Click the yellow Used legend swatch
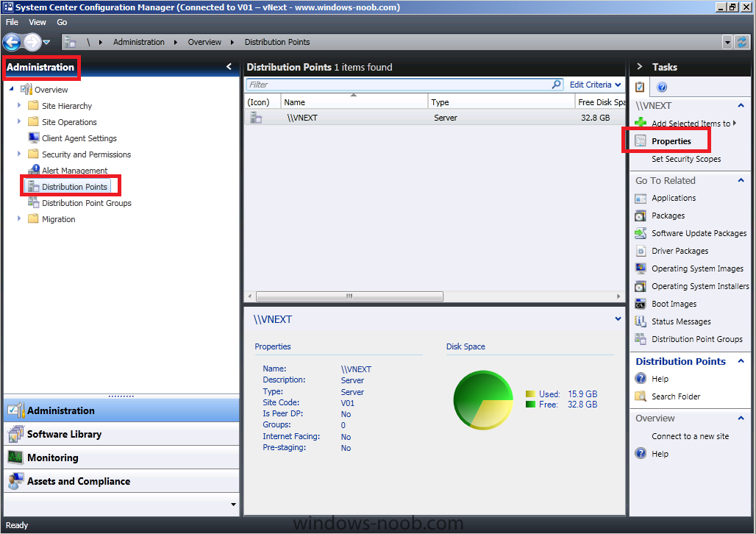Screen dimensions: 756x534 [x=530, y=394]
